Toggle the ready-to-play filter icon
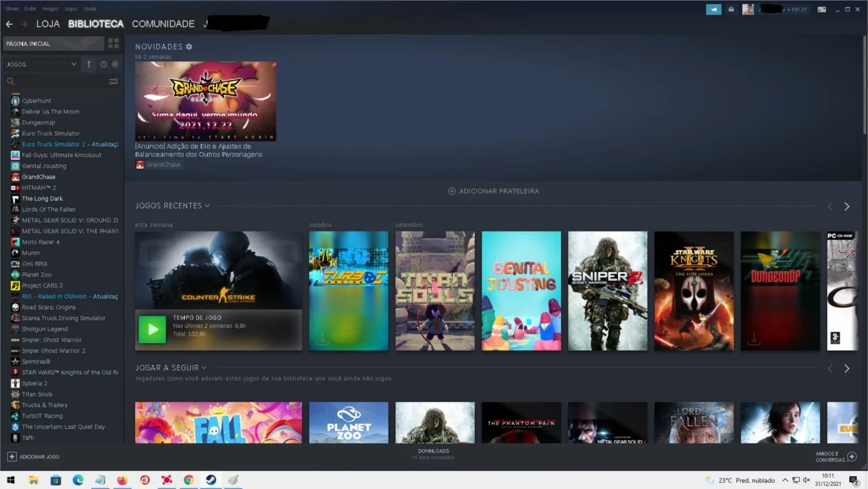This screenshot has height=489, width=868. [x=115, y=64]
